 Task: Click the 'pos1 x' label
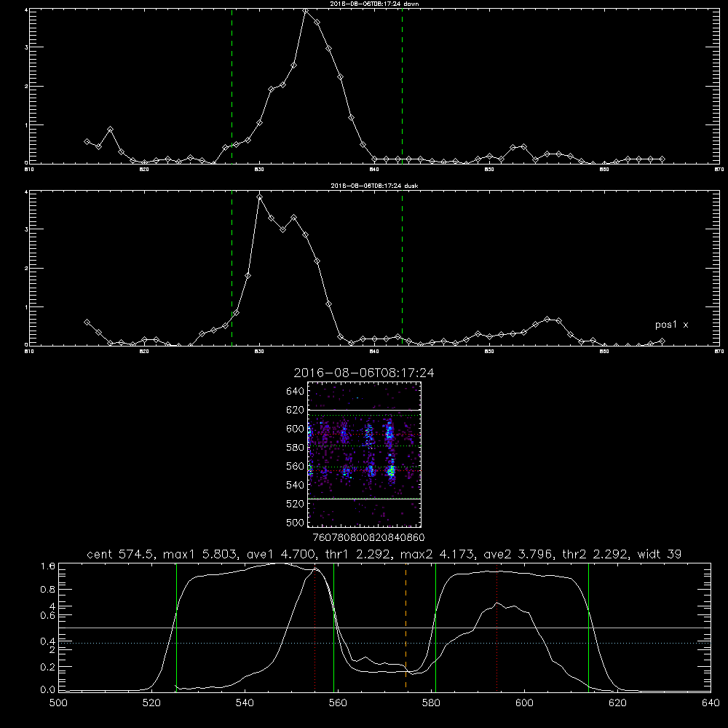tap(671, 325)
